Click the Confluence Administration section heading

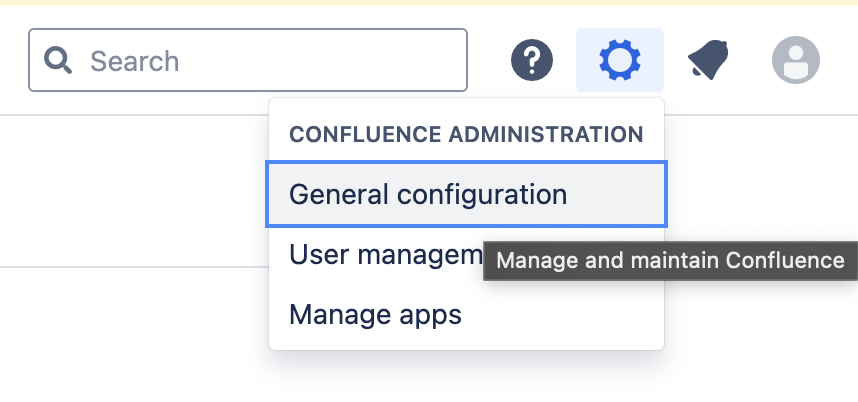coord(466,135)
